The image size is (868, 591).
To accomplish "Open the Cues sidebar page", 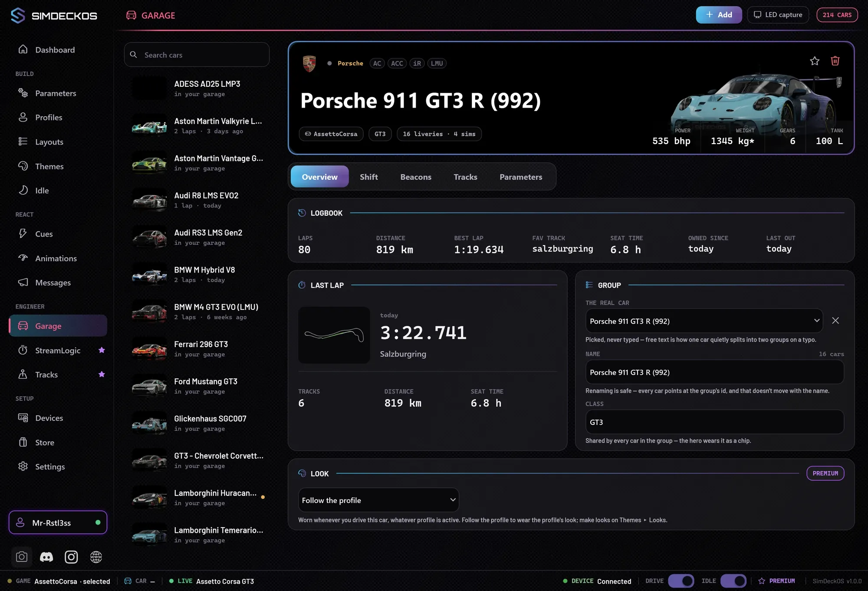I will tap(58, 234).
